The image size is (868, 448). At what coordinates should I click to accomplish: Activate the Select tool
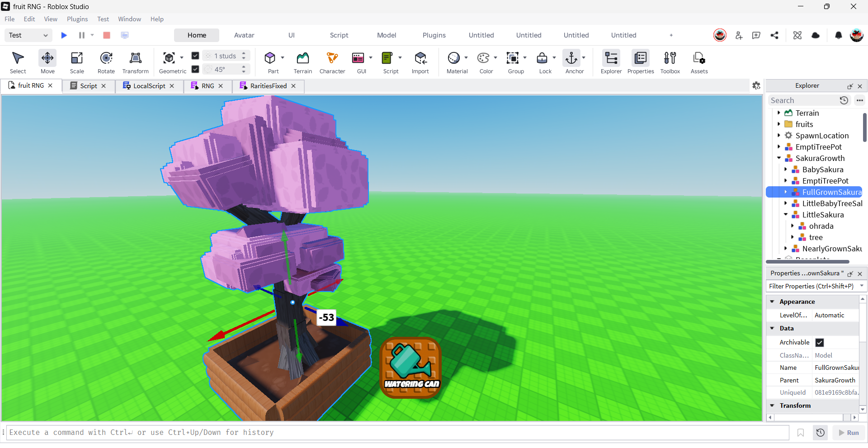click(x=18, y=62)
